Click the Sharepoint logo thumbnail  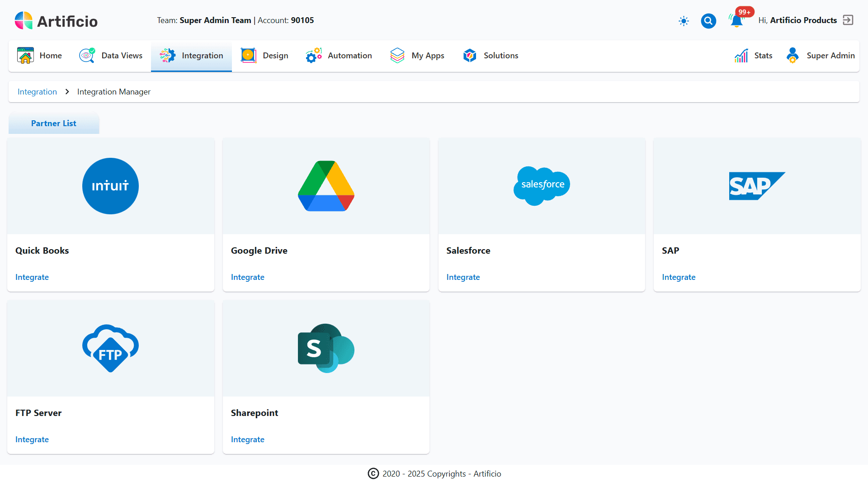(x=326, y=348)
